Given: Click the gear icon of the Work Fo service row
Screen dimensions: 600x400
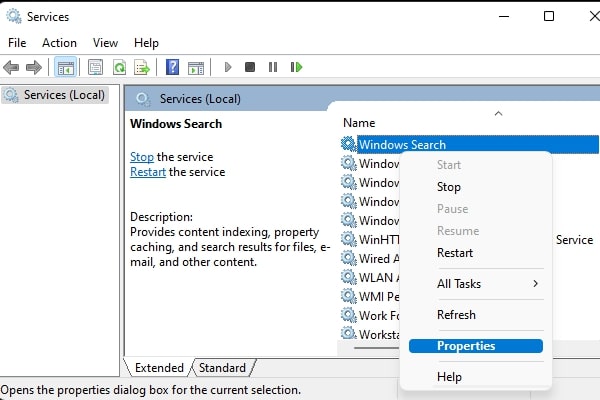Looking at the screenshot, I should 348,315.
